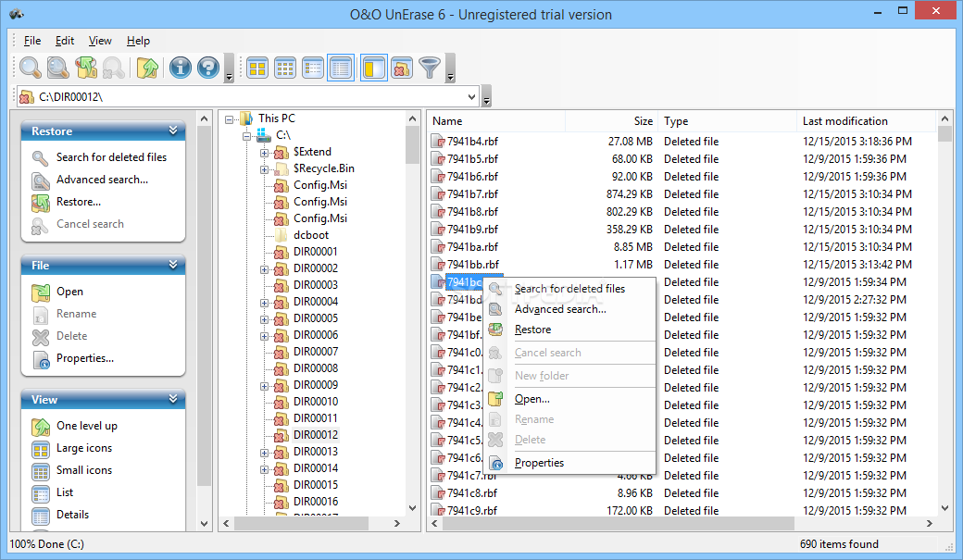
Task: Collapse the Restore panel section
Action: [173, 131]
